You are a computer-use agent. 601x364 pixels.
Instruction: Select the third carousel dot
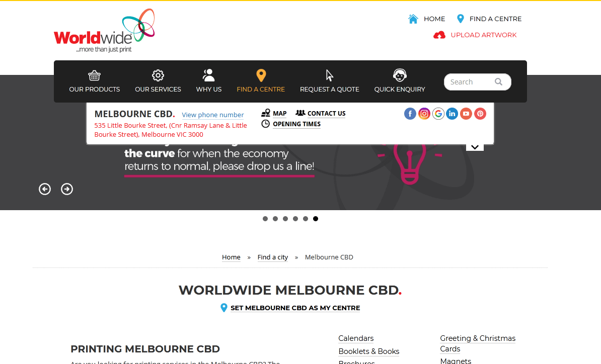(285, 219)
